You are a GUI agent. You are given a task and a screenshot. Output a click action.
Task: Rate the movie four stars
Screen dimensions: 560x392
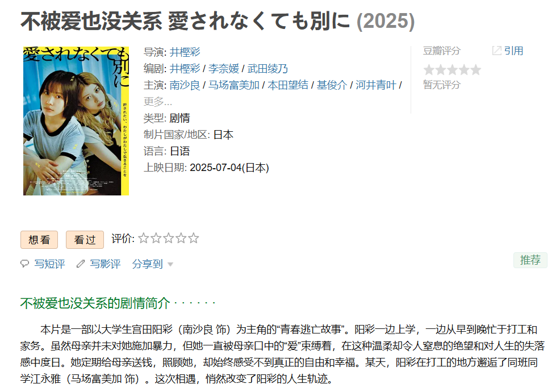coord(181,238)
